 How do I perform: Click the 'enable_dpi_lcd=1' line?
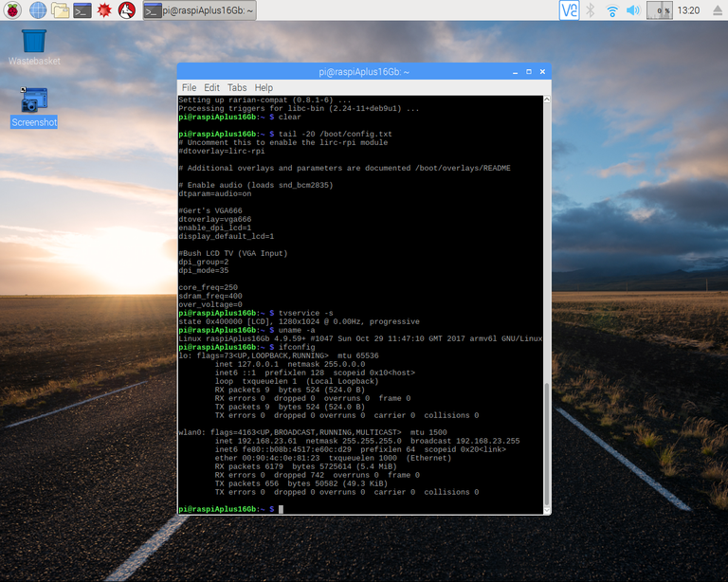pyautogui.click(x=215, y=227)
